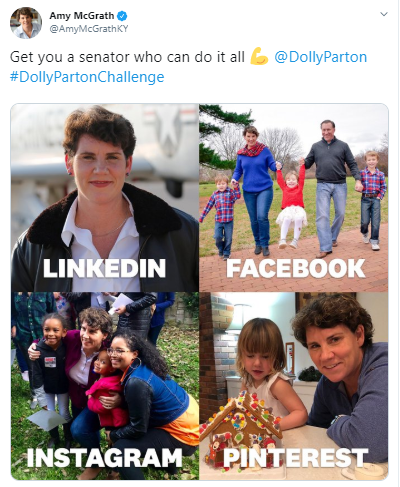Click the PINTEREST caption text
400x487 pixels.
pyautogui.click(x=296, y=458)
